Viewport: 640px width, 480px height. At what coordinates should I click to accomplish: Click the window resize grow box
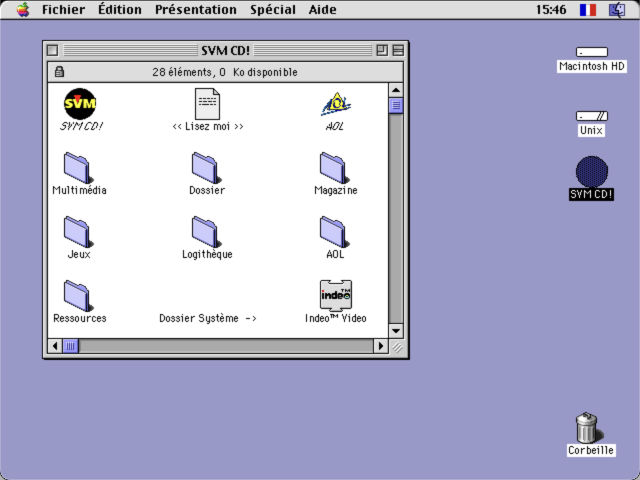(397, 347)
